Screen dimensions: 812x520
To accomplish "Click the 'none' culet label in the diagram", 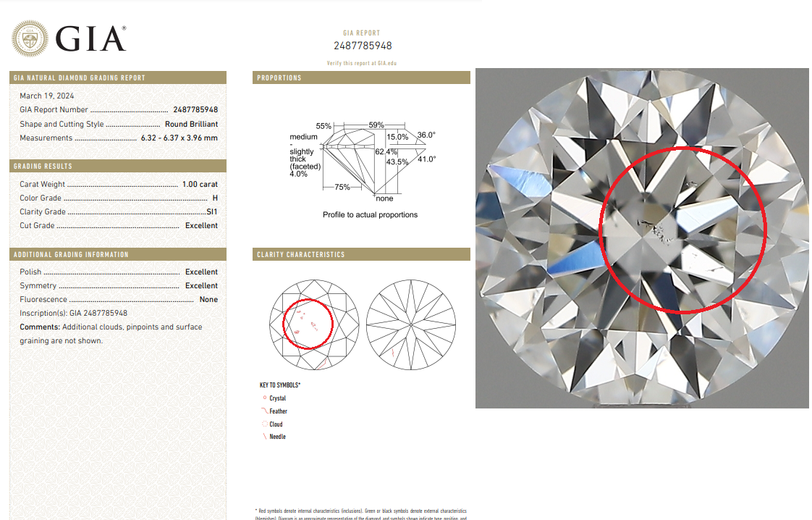I will tap(385, 198).
